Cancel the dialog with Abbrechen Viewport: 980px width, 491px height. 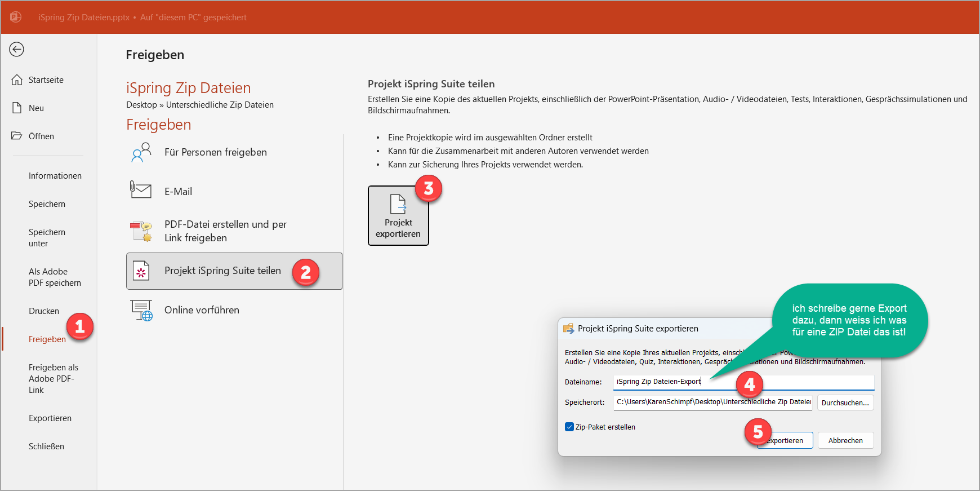[x=845, y=440]
